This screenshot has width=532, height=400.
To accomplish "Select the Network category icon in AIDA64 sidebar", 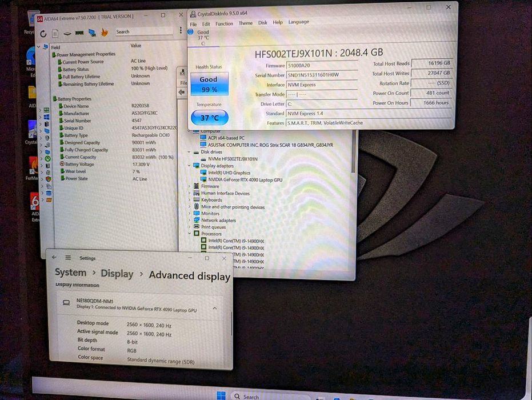I will click(47, 151).
